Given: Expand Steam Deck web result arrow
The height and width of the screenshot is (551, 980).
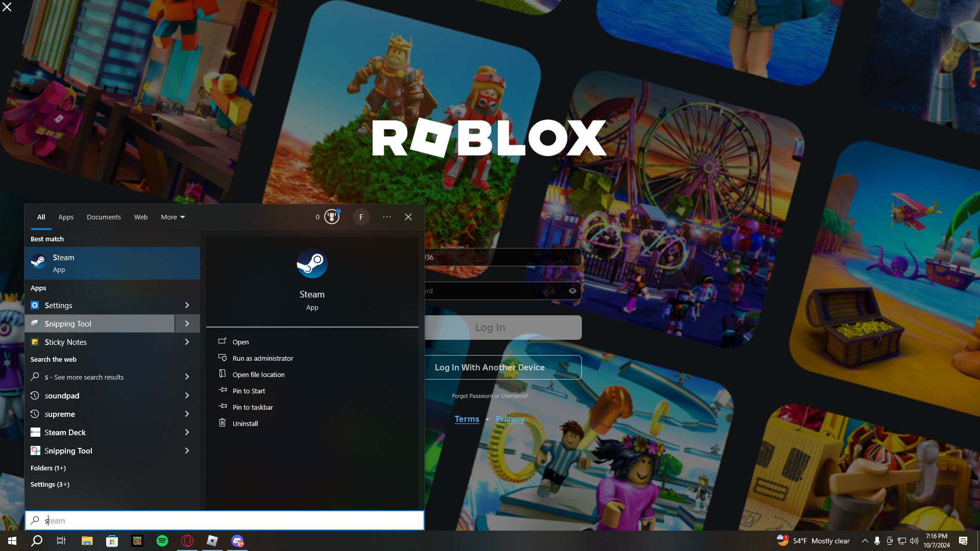Looking at the screenshot, I should coord(187,432).
